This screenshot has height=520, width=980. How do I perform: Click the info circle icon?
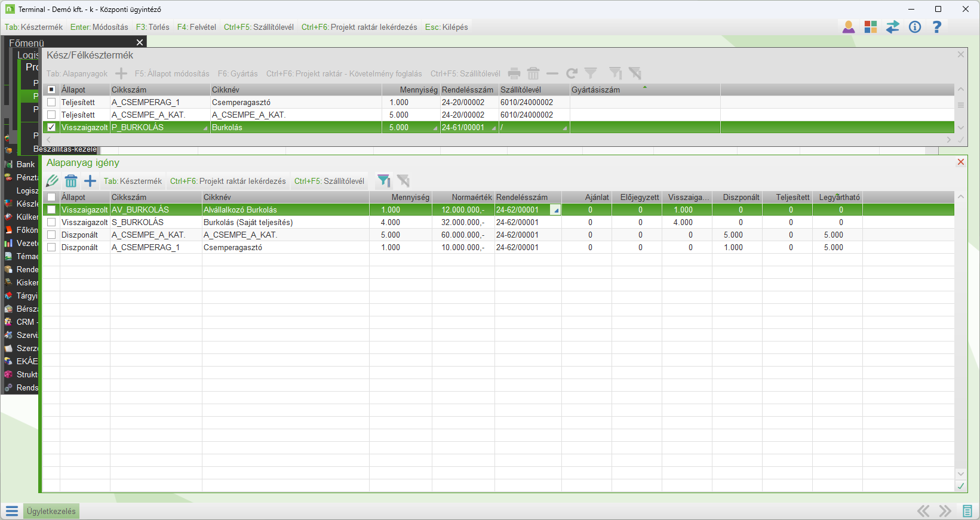coord(914,27)
